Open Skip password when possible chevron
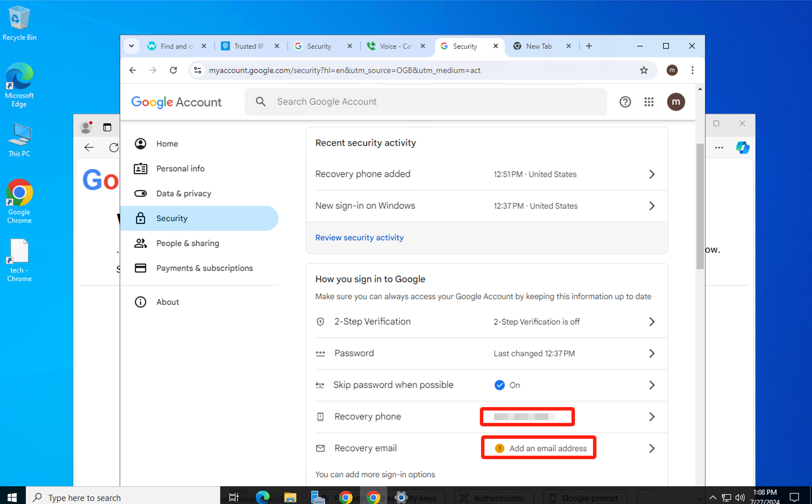812x504 pixels. (652, 385)
